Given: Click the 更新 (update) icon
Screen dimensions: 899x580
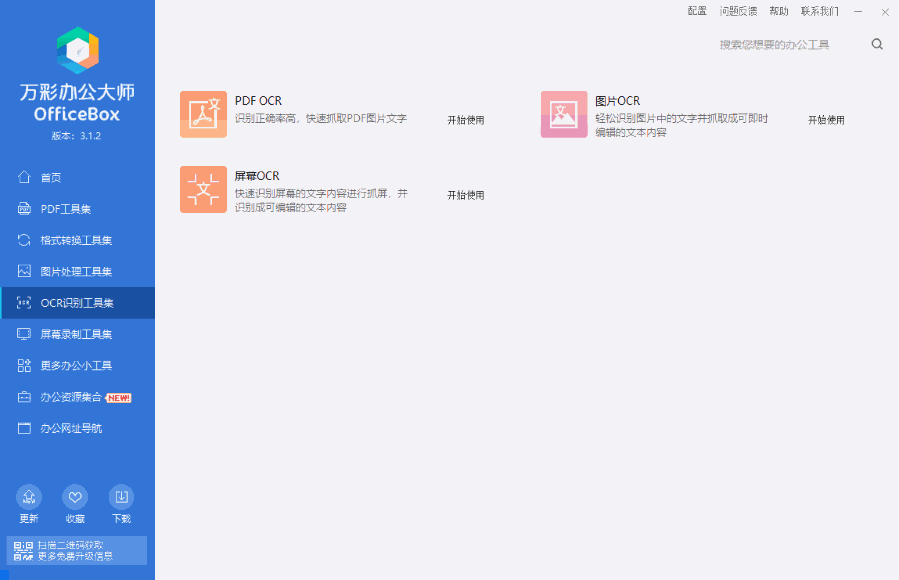Looking at the screenshot, I should pyautogui.click(x=28, y=497).
